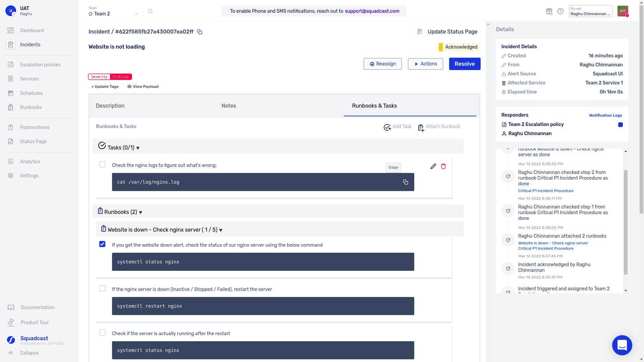644x362 pixels.
Task: Collapse the Tasks (0/1) section
Action: 138,147
